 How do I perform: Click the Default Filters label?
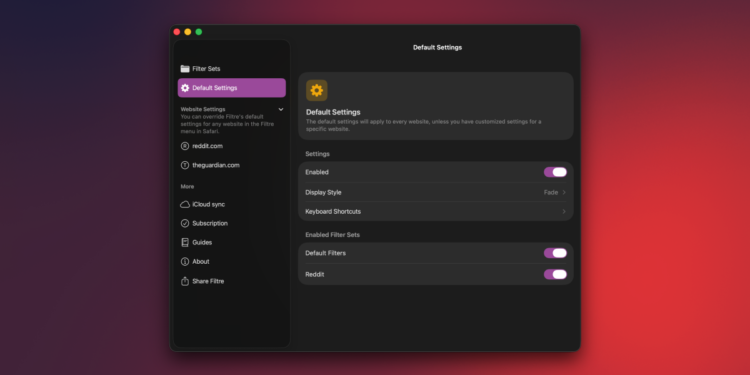pos(325,253)
